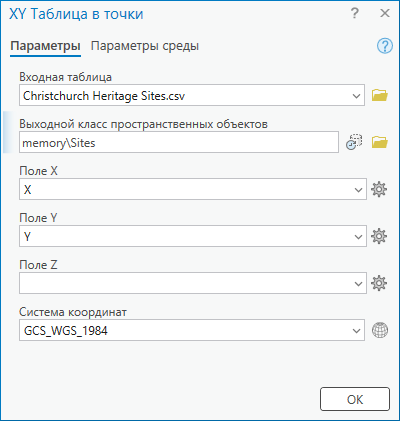
Task: Click the memory\Sites output field
Action: click(x=179, y=143)
